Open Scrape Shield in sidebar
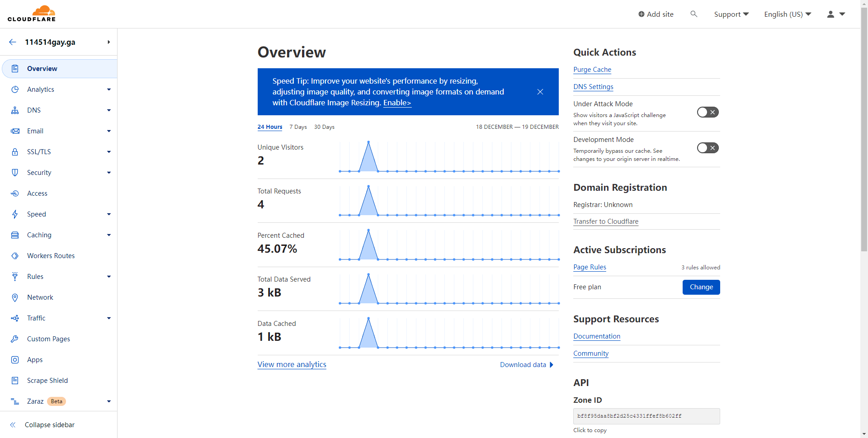This screenshot has width=868, height=438. coord(47,381)
